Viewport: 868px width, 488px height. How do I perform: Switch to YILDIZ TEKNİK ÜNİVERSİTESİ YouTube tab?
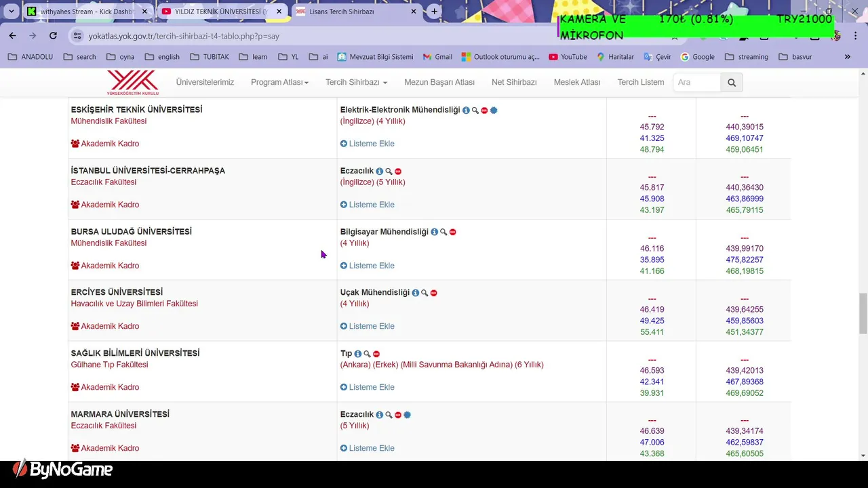click(222, 12)
